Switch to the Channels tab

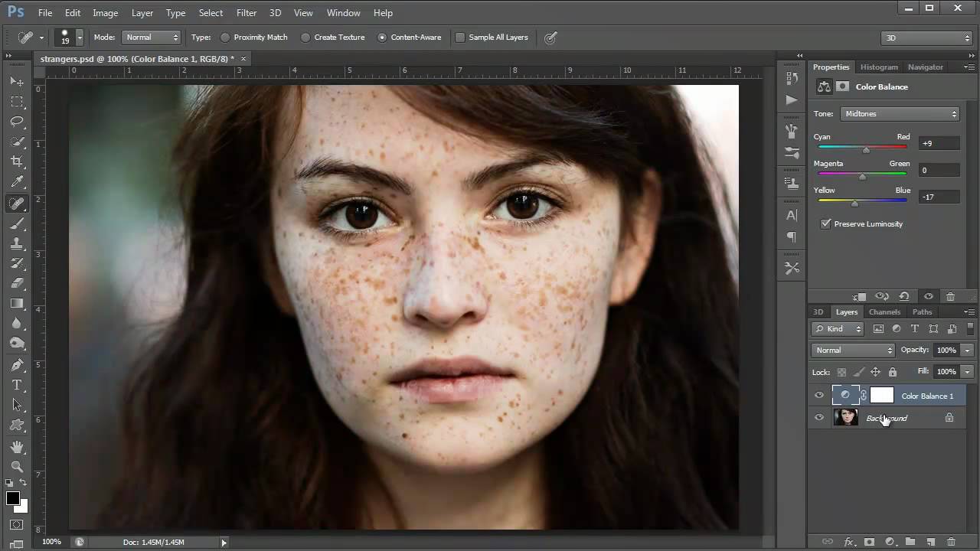pyautogui.click(x=884, y=312)
